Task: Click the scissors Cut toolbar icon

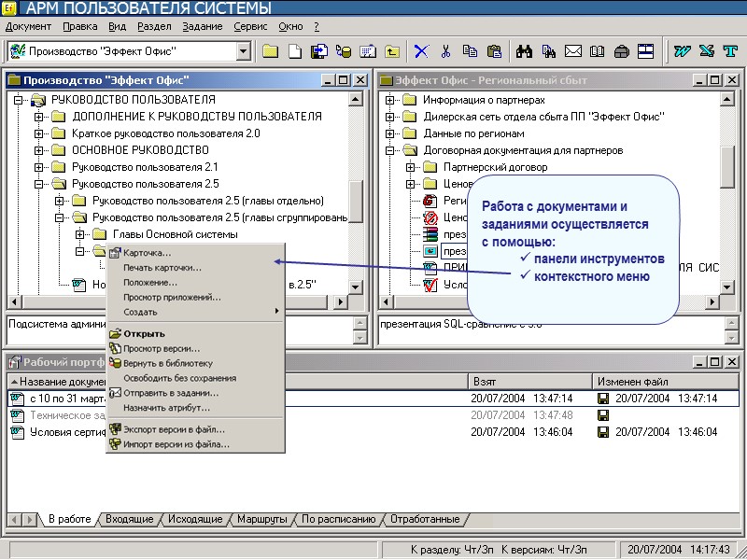Action: tap(445, 51)
